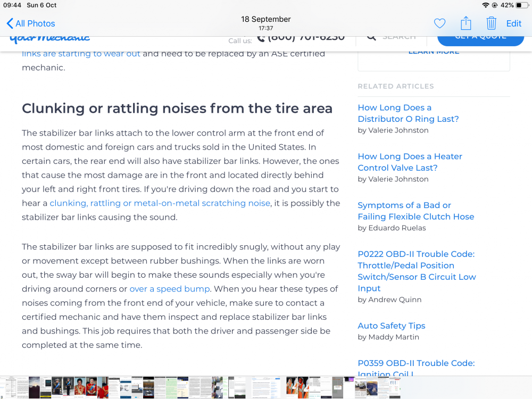
Task: Select the sunset sky thumbnail in filmstrip
Action: [x=34, y=387]
